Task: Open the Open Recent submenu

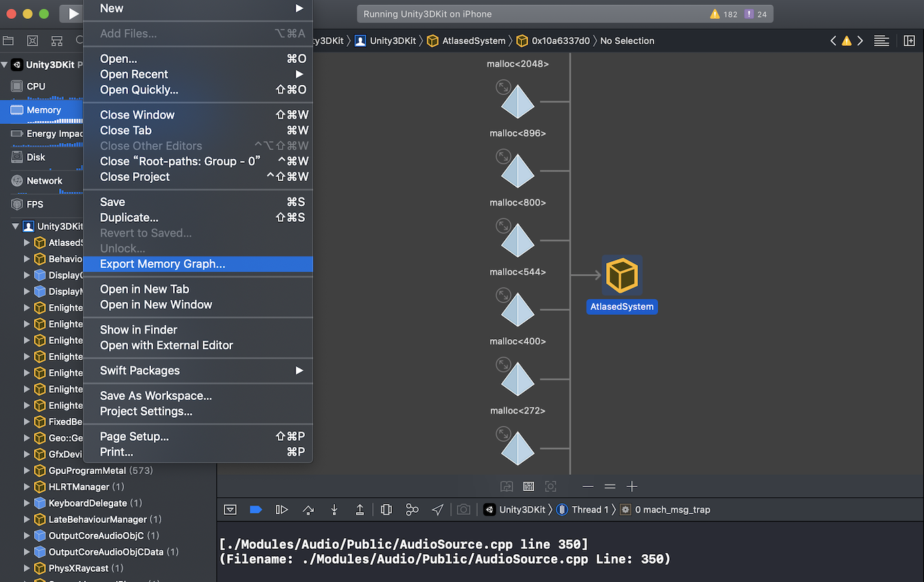Action: click(x=198, y=74)
